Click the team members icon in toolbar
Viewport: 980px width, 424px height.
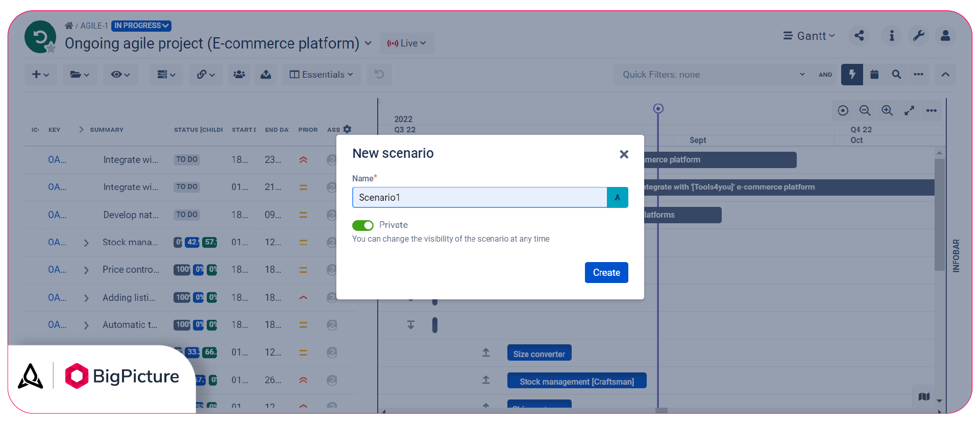pyautogui.click(x=239, y=75)
